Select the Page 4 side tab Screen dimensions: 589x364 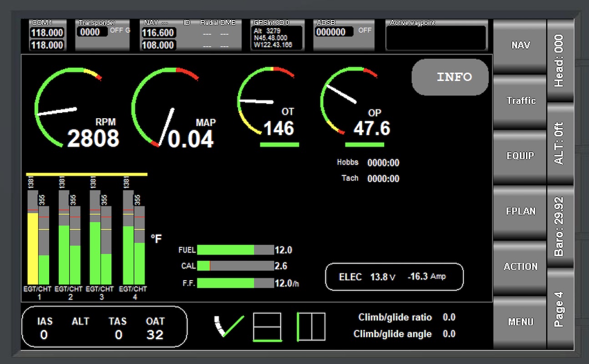[560, 308]
